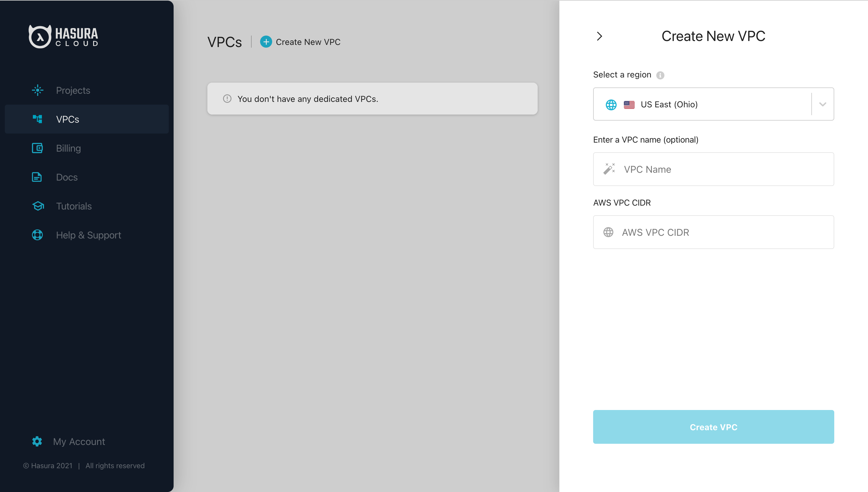Click into the AWS VPC CIDR field
868x492 pixels.
723,232
